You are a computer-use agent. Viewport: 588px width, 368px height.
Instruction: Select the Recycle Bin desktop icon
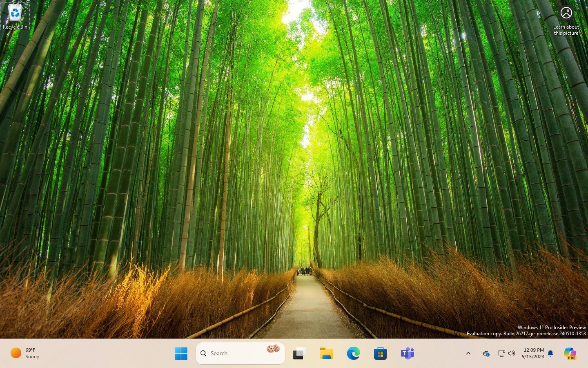[15, 16]
